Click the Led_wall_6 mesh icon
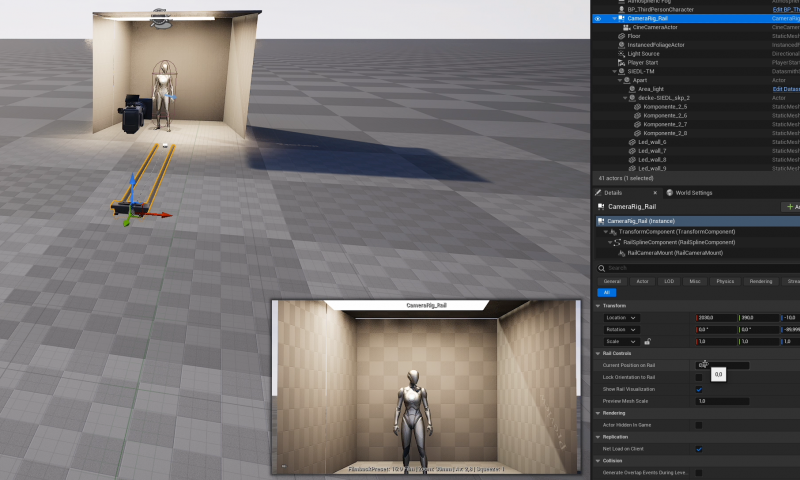The height and width of the screenshot is (480, 800). [633, 142]
